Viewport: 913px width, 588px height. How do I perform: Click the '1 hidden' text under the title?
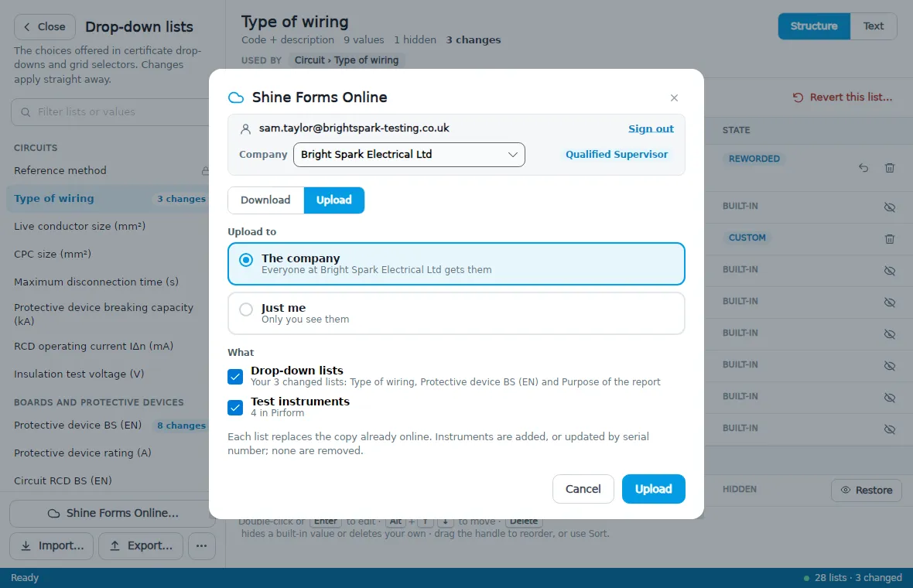coord(415,39)
